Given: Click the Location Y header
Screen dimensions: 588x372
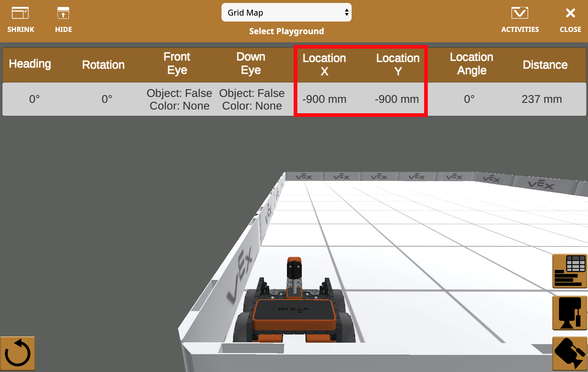Looking at the screenshot, I should click(398, 65).
